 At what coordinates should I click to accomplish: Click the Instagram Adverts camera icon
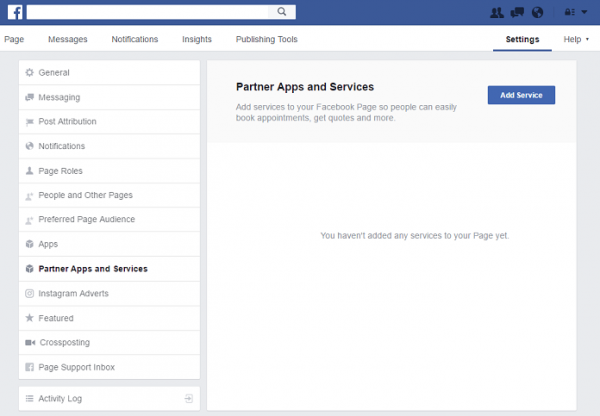click(x=29, y=294)
